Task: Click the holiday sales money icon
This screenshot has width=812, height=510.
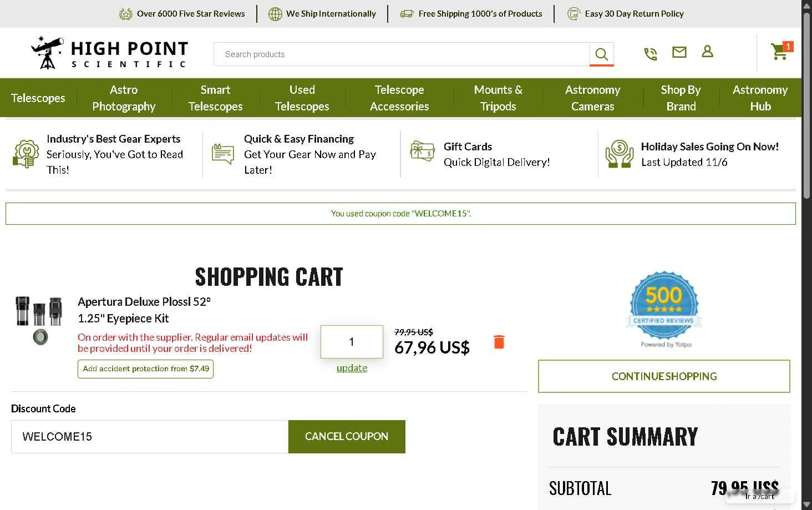Action: (x=620, y=154)
